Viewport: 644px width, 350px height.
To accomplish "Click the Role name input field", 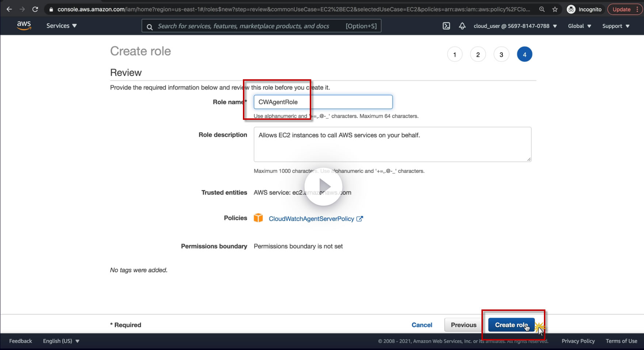I will point(323,102).
